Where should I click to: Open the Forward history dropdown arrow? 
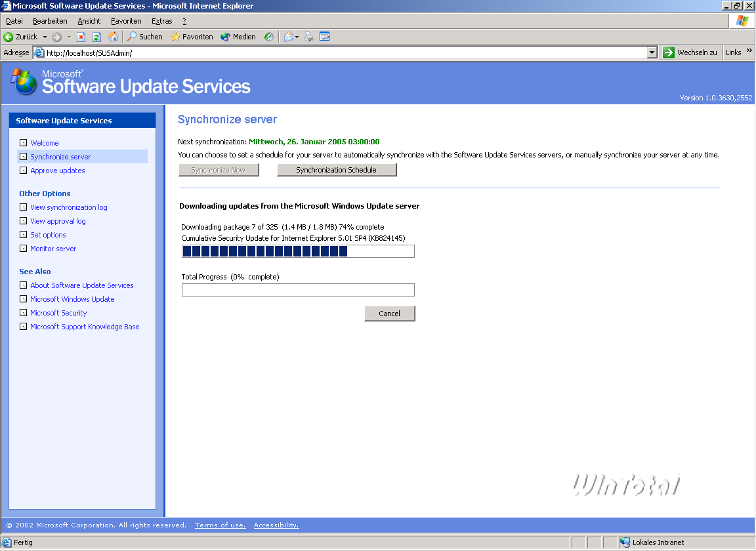click(x=69, y=37)
